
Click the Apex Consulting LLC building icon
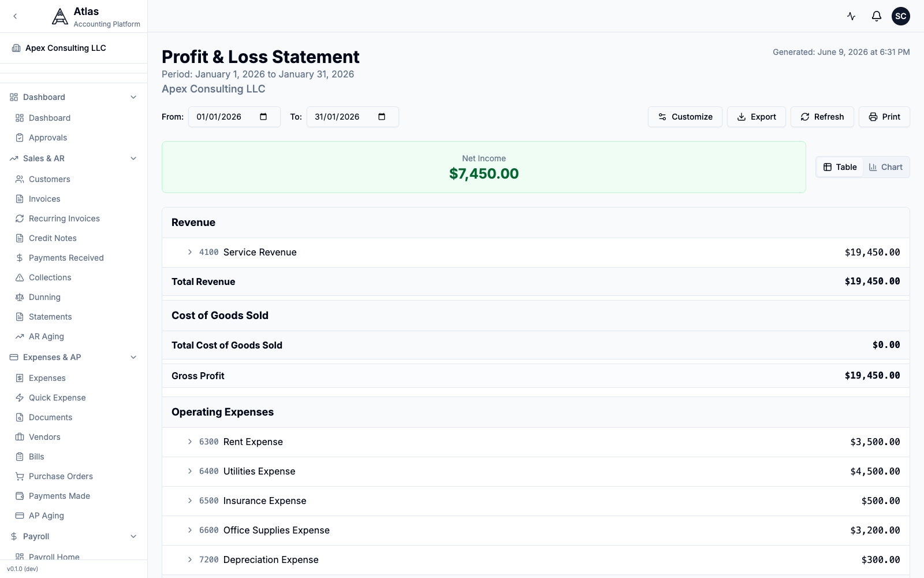tap(16, 48)
